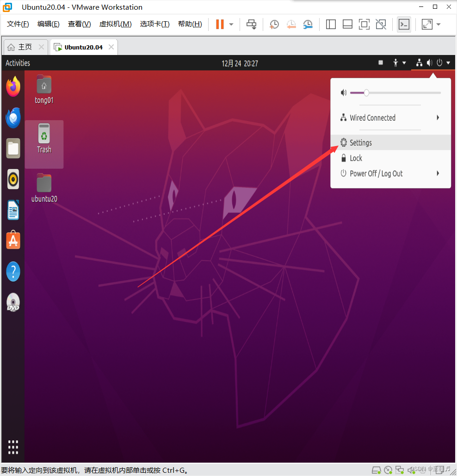Screen dimensions: 457x476
Task: Open the 帮助(H) menu
Action: point(190,24)
